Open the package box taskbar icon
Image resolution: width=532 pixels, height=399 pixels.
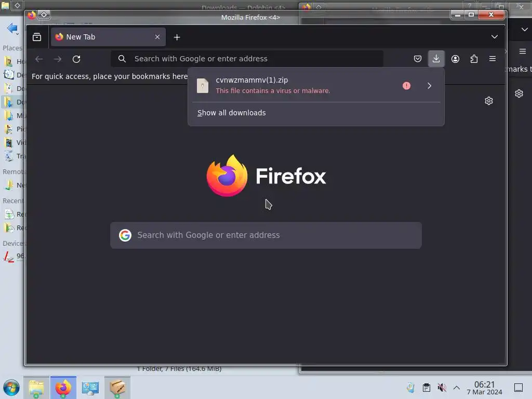coord(117,388)
